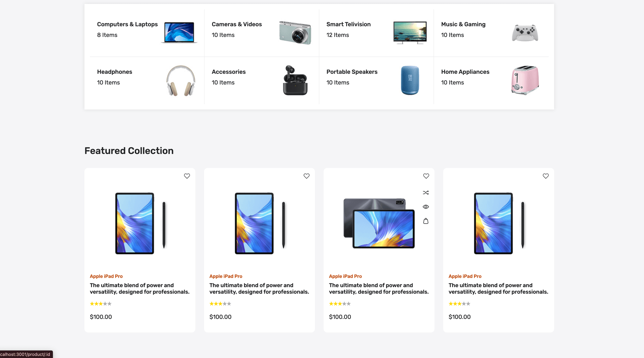The image size is (644, 358).
Task: Click the first iPad Pro product image
Action: pos(140,223)
